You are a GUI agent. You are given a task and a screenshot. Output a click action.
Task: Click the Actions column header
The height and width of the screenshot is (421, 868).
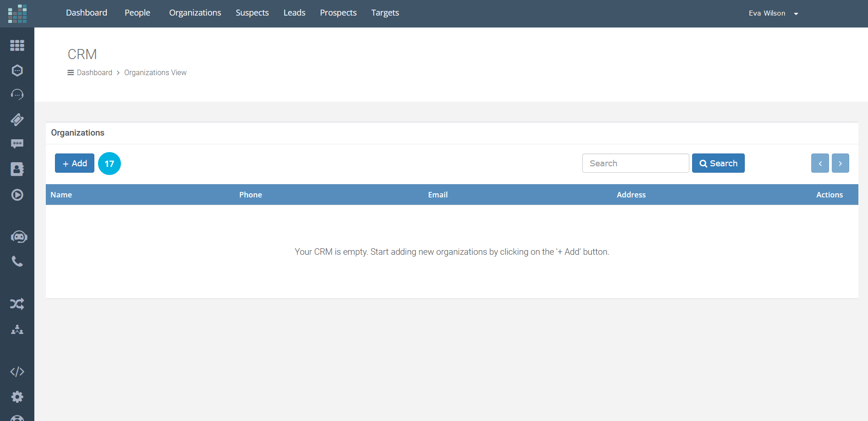tap(830, 195)
